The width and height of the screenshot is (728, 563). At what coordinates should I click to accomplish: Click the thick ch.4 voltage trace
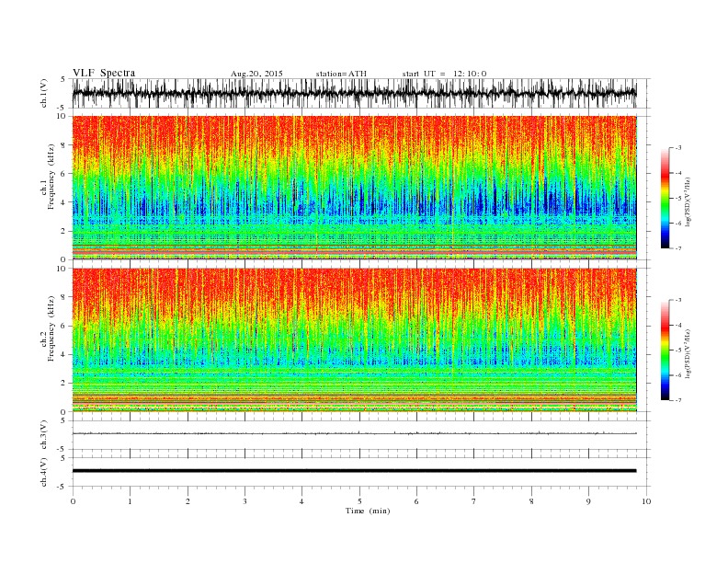[354, 471]
